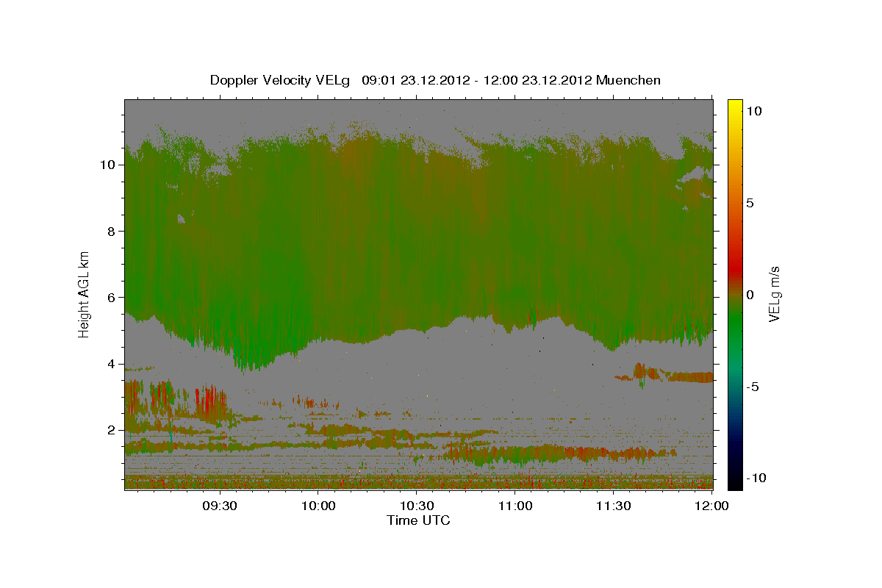The width and height of the screenshot is (882, 588).
Task: Click the '11:00' time axis label
Action: click(x=515, y=506)
